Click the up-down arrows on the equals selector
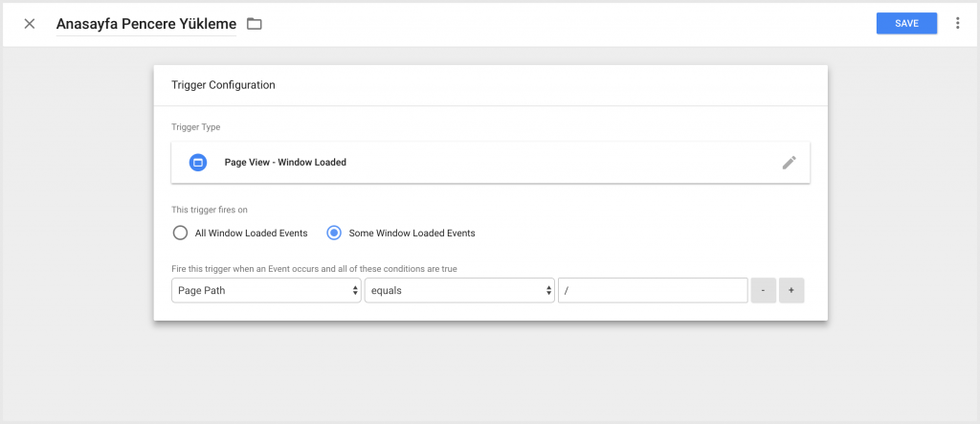This screenshot has height=424, width=980. [x=548, y=290]
